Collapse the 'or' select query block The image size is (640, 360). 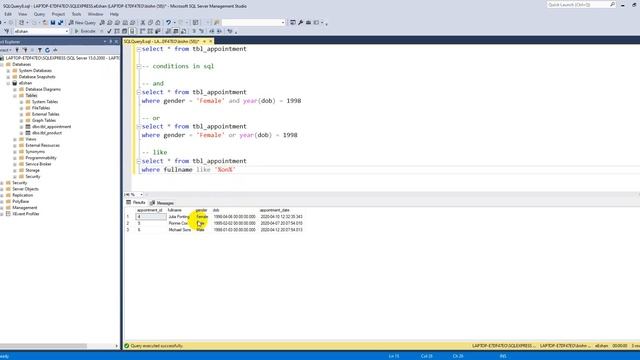pyautogui.click(x=139, y=127)
